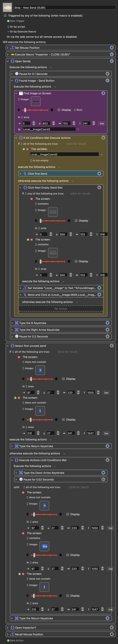Open gear menu on Click first Send action
Viewport: 118px width, 644px height.
coord(99,173)
